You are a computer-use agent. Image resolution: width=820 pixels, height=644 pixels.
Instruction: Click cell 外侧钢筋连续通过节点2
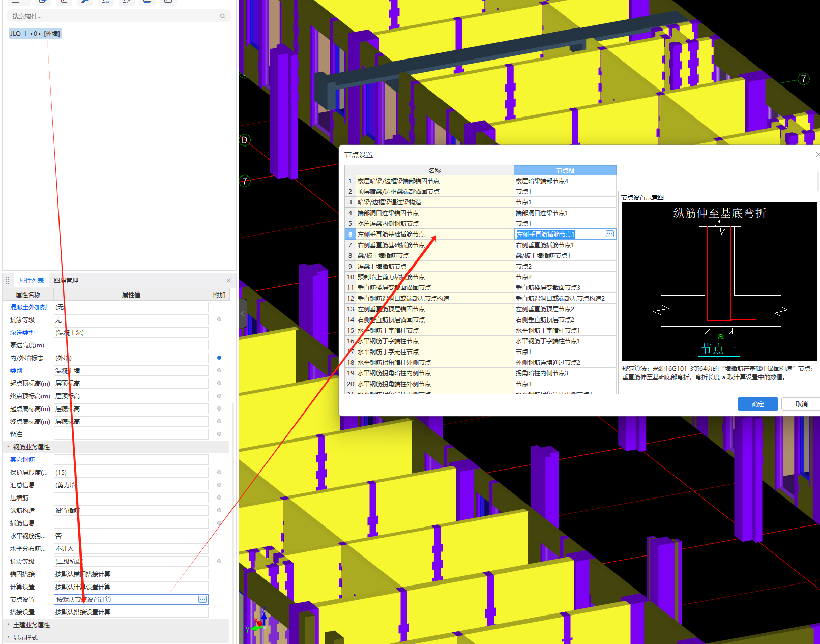pos(565,362)
